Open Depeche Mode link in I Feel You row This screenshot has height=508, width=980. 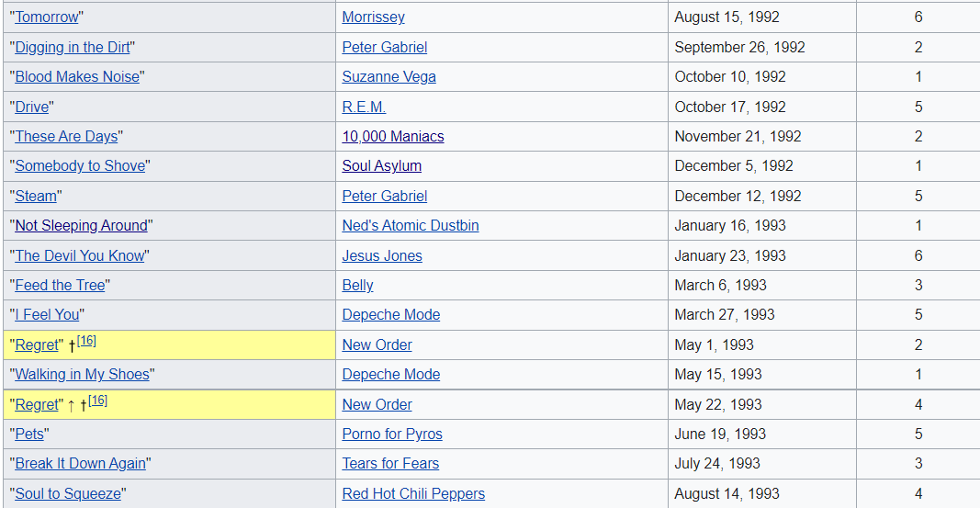coord(391,314)
